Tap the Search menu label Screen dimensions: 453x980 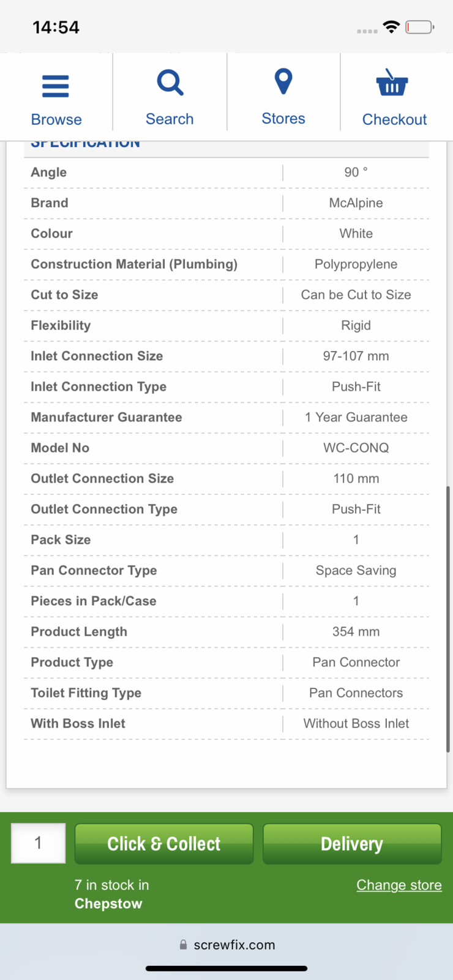click(x=170, y=119)
